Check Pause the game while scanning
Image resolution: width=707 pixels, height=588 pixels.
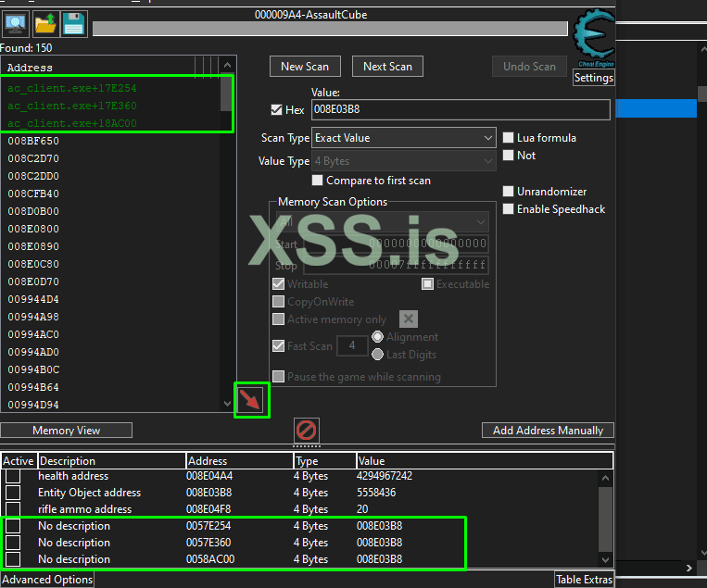[x=279, y=376]
